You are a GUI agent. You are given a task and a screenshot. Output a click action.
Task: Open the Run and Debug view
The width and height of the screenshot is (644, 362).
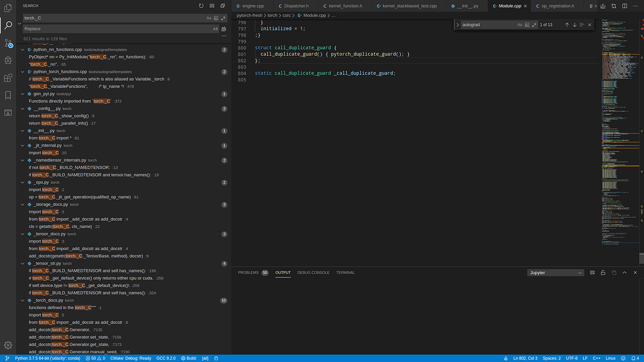8,61
